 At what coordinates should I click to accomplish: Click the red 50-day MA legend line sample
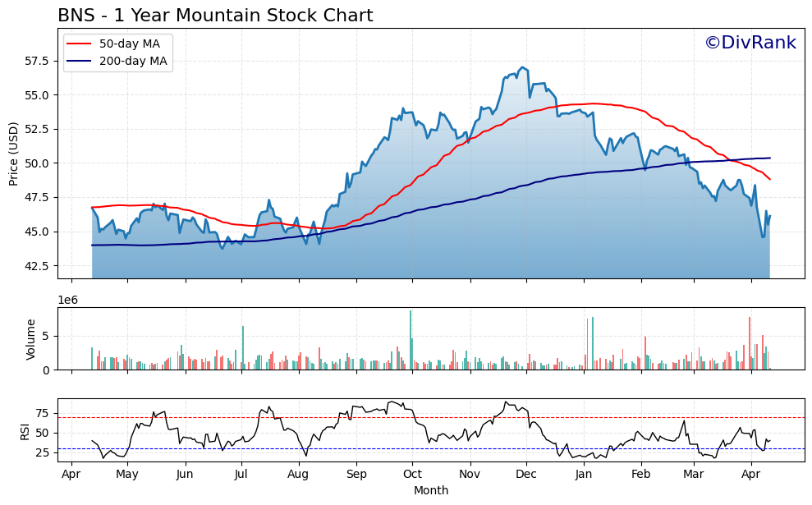[80, 44]
